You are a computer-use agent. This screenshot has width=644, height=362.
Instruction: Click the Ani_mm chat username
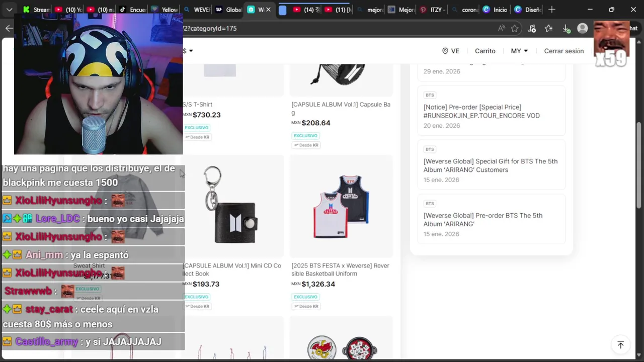click(x=44, y=255)
